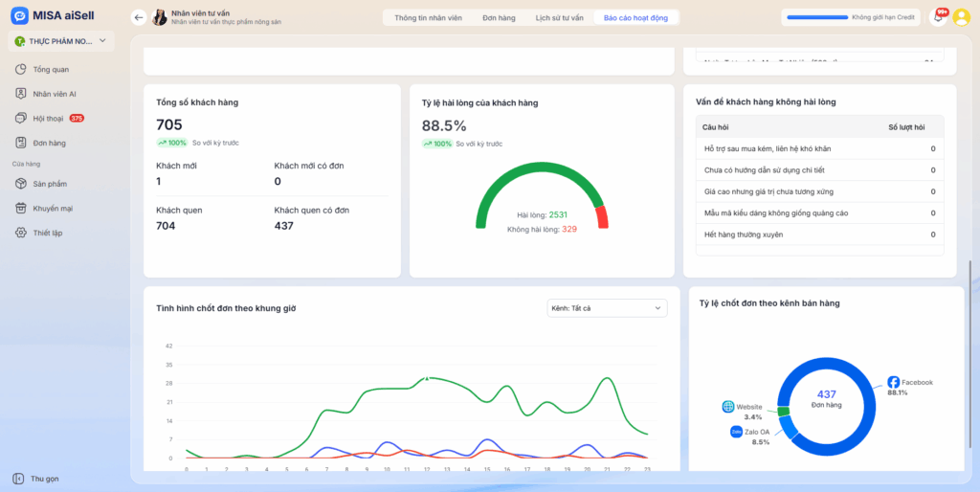Switch to Thông tin nhân viên tab
This screenshot has width=980, height=492.
coord(426,17)
